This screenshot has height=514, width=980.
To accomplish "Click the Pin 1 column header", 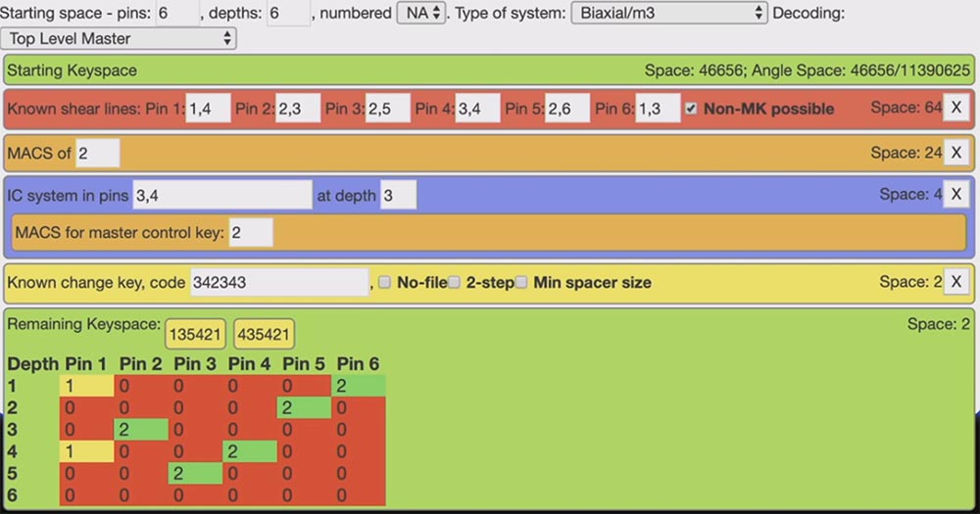I will point(85,363).
